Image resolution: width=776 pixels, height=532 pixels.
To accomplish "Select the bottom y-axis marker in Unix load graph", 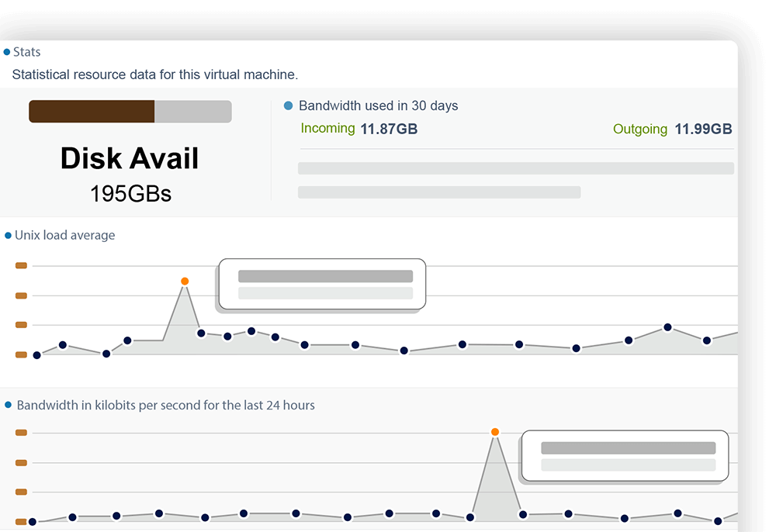I will click(x=21, y=354).
